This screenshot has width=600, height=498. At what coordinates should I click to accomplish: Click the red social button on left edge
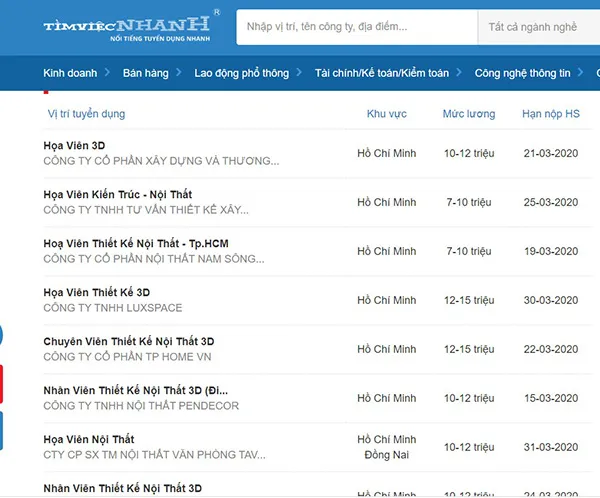[x=1, y=383]
